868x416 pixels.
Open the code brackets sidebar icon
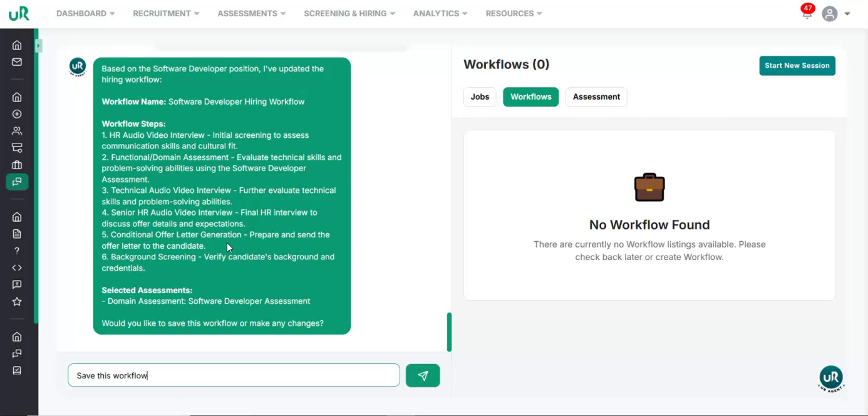click(17, 268)
